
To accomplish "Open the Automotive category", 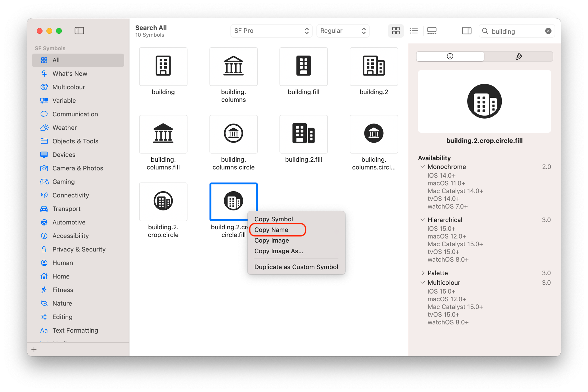I will click(78, 222).
